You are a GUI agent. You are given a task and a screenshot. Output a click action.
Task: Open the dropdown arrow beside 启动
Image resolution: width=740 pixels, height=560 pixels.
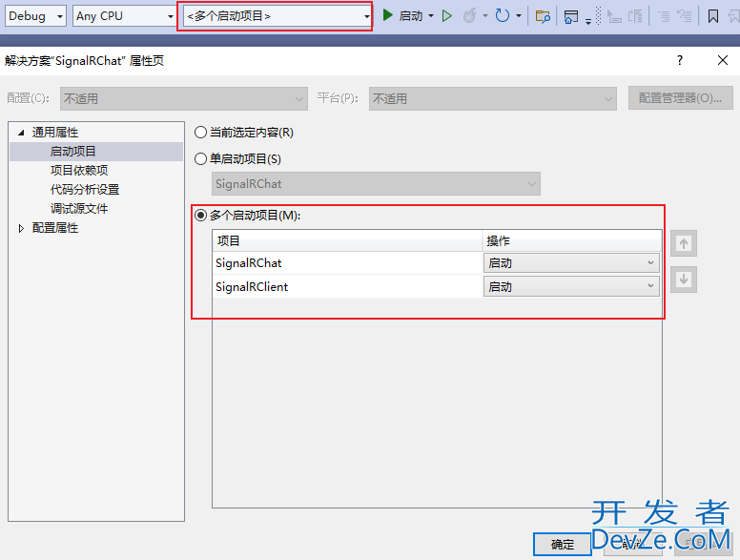click(x=431, y=16)
